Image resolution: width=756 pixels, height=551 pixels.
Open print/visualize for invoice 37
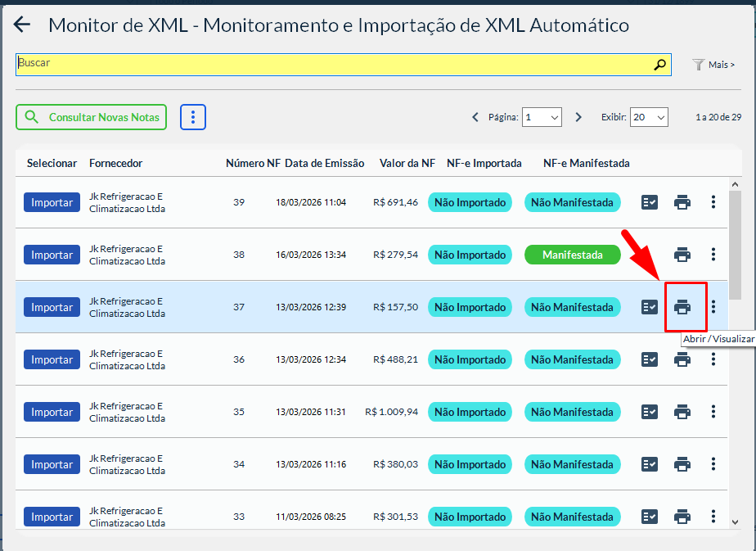[682, 307]
